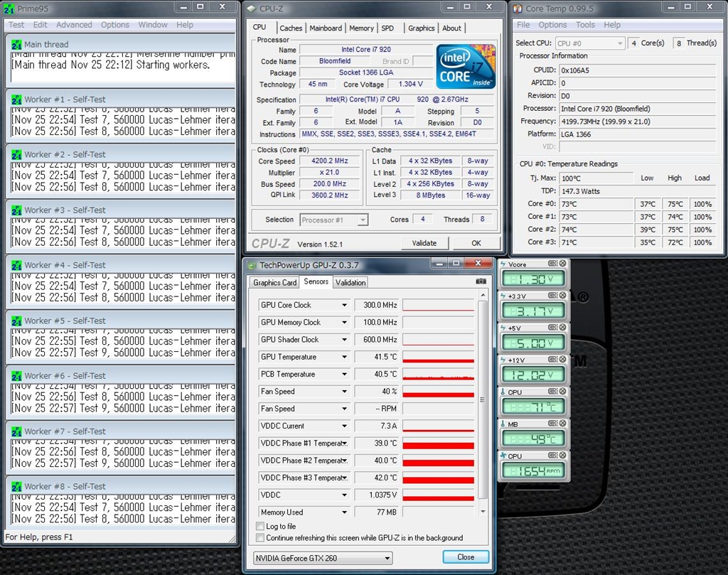Click the Close button in GPU-Z
Screen dimensions: 728x575
tap(466, 557)
